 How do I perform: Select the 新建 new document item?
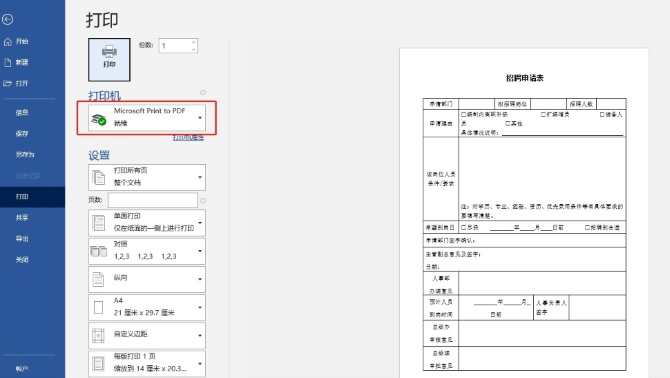(22, 62)
